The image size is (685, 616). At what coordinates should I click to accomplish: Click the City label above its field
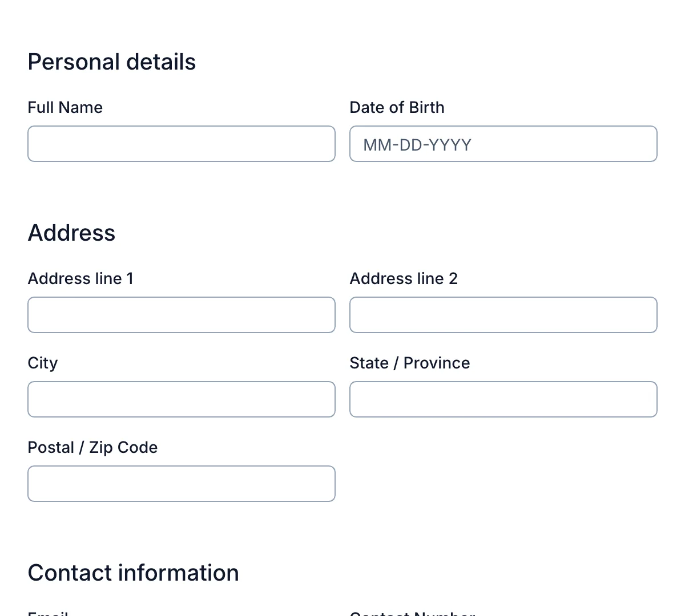pyautogui.click(x=42, y=363)
